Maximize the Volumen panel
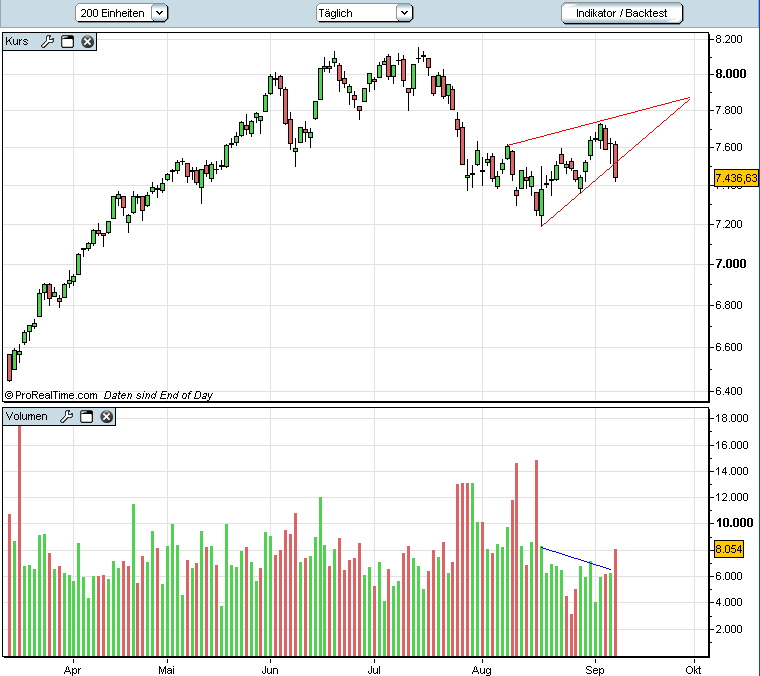This screenshot has height=676, width=760. [86, 416]
